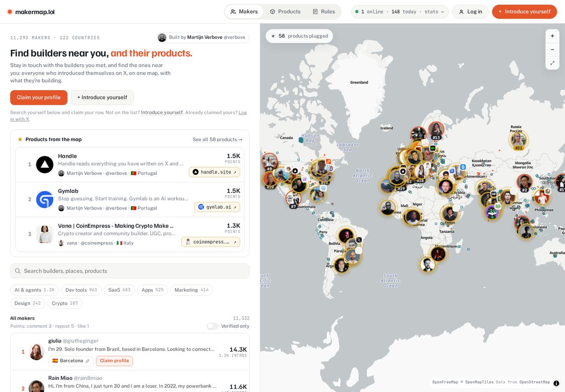
Task: Zoom out on the map
Action: (552, 49)
